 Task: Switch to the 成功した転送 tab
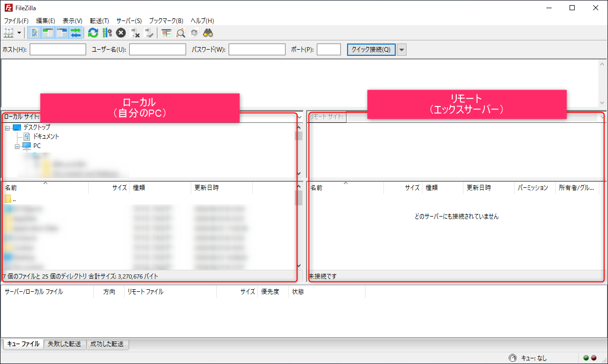click(107, 344)
